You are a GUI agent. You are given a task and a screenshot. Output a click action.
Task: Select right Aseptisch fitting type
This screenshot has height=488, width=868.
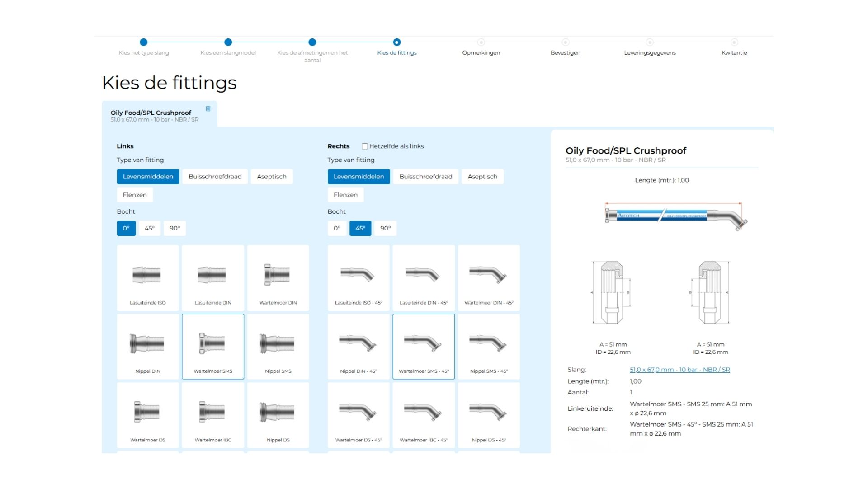pyautogui.click(x=482, y=177)
